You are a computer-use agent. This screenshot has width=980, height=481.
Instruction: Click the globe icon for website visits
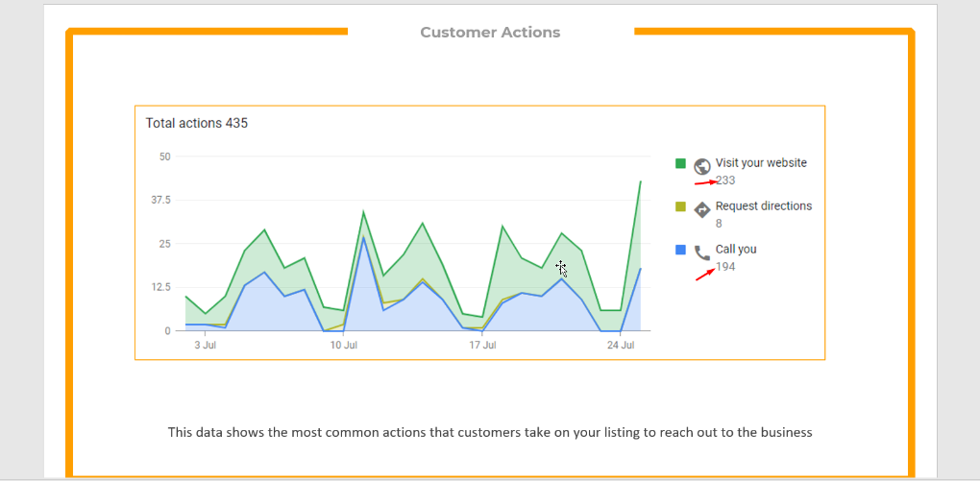[702, 166]
